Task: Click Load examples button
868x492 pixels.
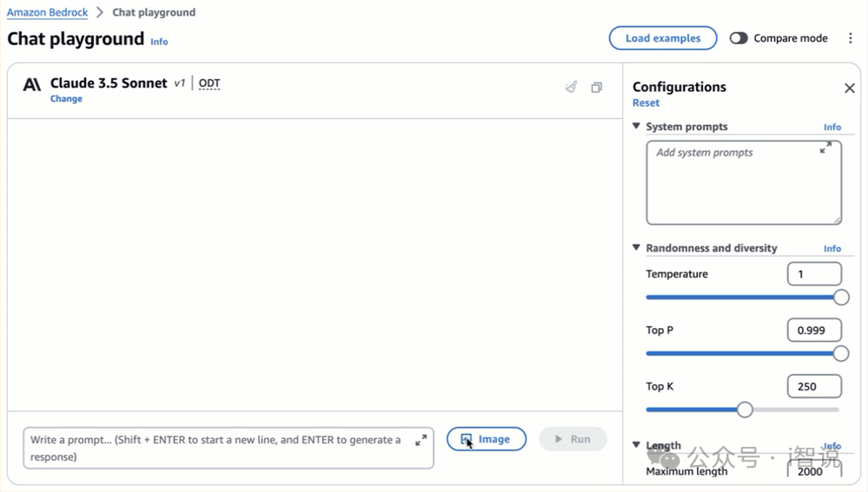Action: (662, 38)
